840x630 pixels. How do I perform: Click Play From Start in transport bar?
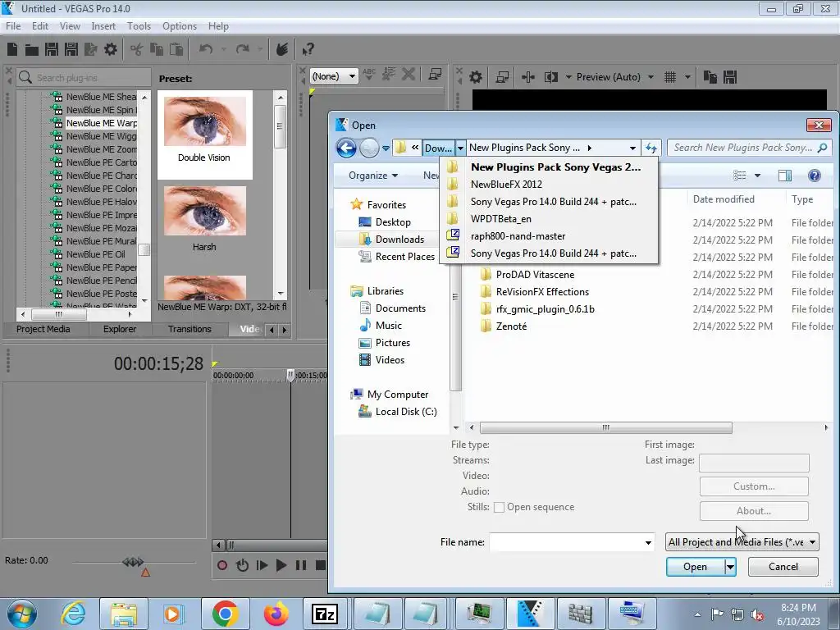coord(262,565)
